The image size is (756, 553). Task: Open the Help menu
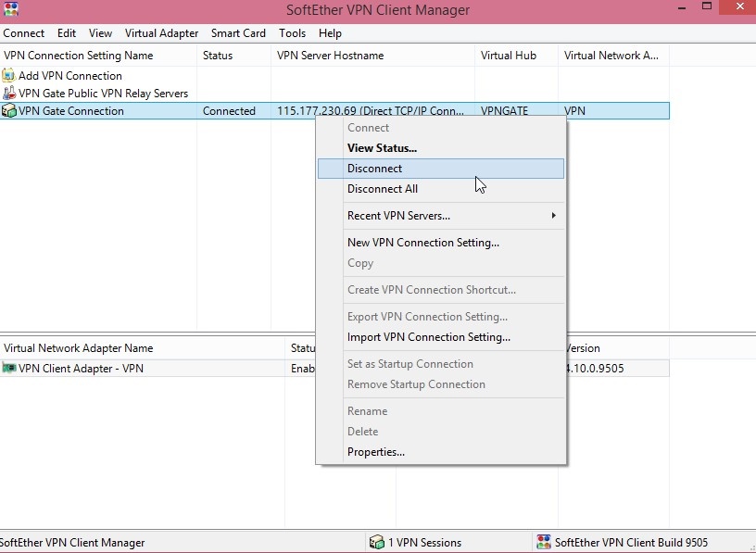(x=330, y=33)
